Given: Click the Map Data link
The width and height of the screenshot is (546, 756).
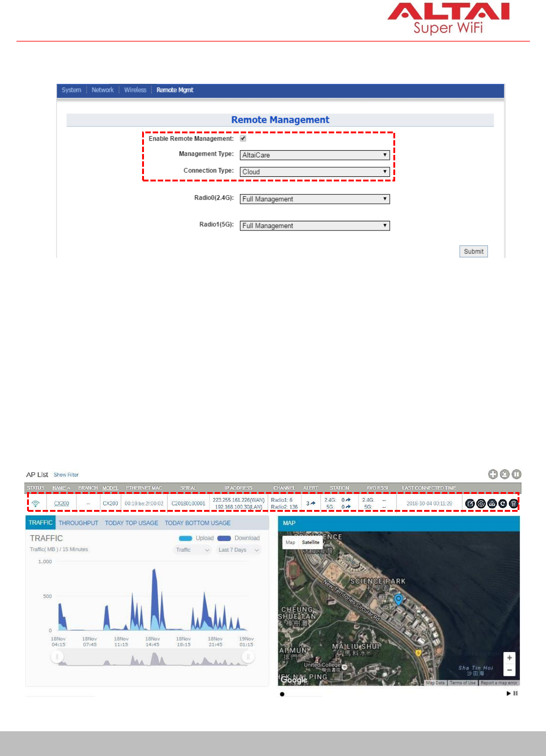Looking at the screenshot, I should tap(435, 683).
